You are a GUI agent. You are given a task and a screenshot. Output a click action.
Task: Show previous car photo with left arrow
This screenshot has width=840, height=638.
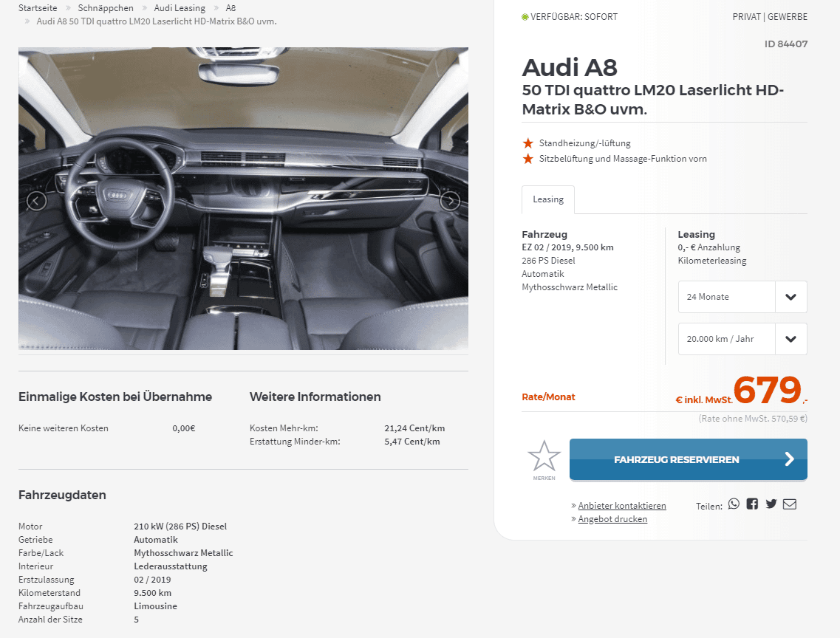(x=36, y=201)
